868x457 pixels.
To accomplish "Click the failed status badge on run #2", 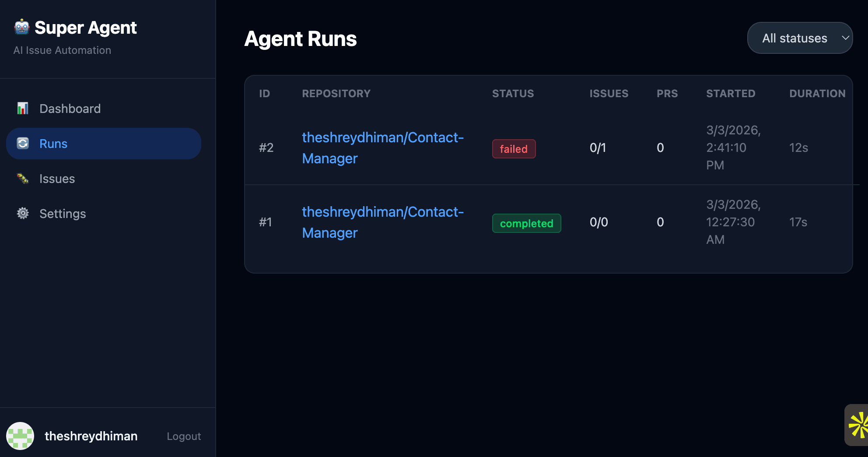I will (514, 149).
